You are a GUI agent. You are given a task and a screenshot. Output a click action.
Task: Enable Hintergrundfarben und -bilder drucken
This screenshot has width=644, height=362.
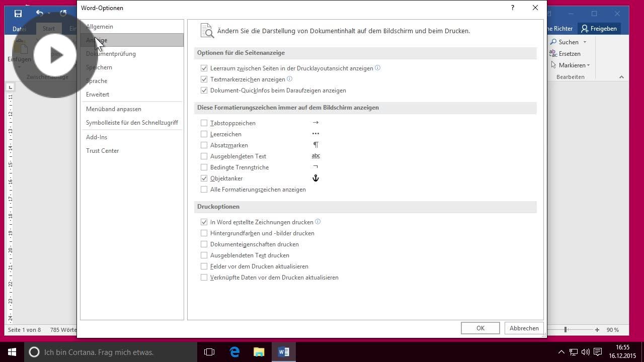click(204, 233)
